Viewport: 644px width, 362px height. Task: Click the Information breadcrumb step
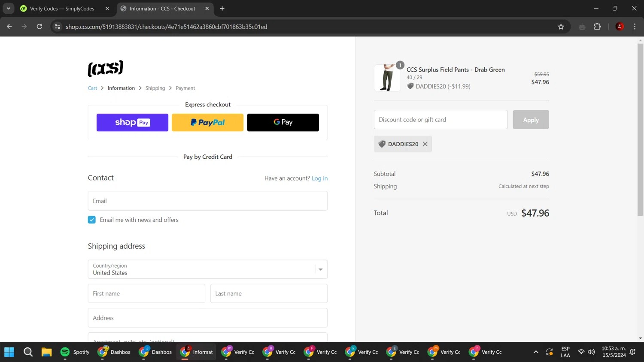point(121,88)
